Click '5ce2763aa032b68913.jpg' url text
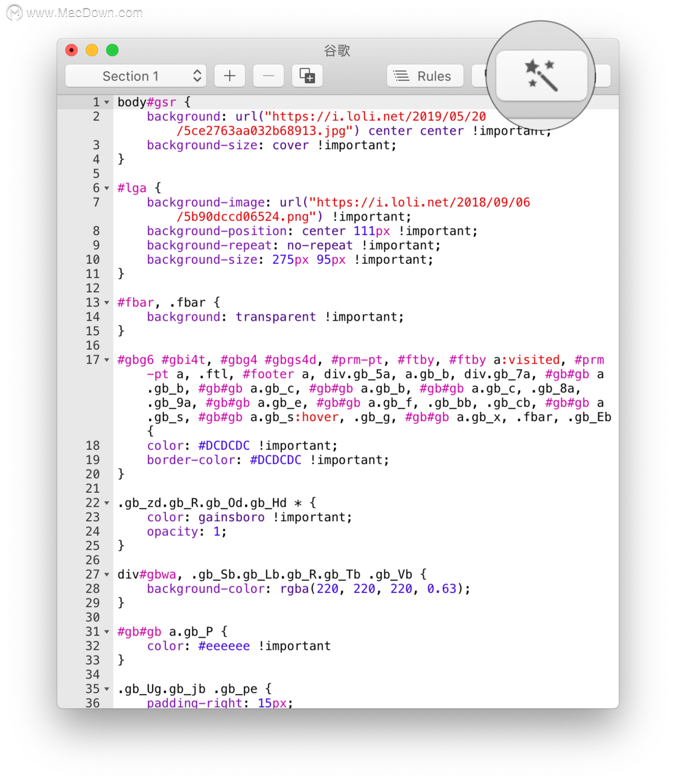The width and height of the screenshot is (676, 784). (264, 131)
